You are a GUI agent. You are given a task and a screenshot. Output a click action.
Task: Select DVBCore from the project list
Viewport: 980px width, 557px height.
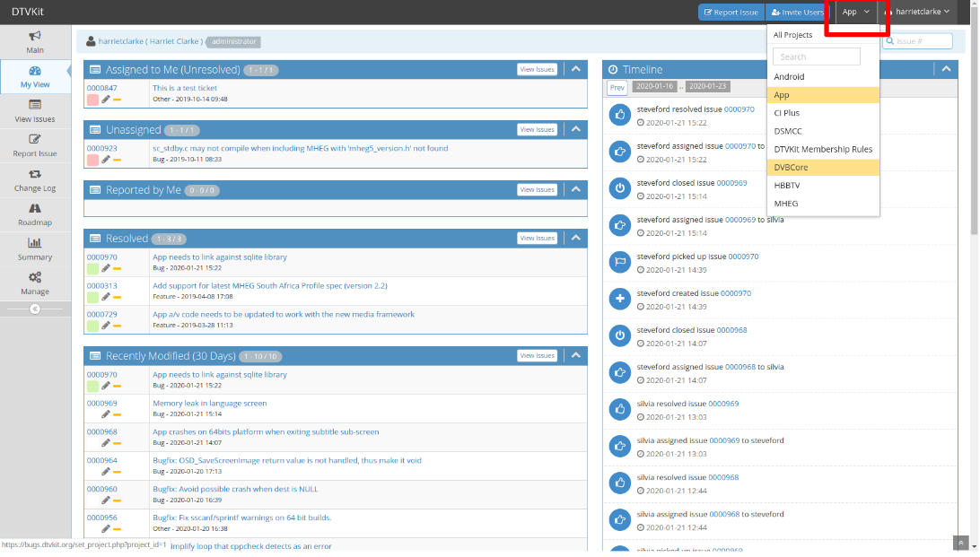pos(791,167)
